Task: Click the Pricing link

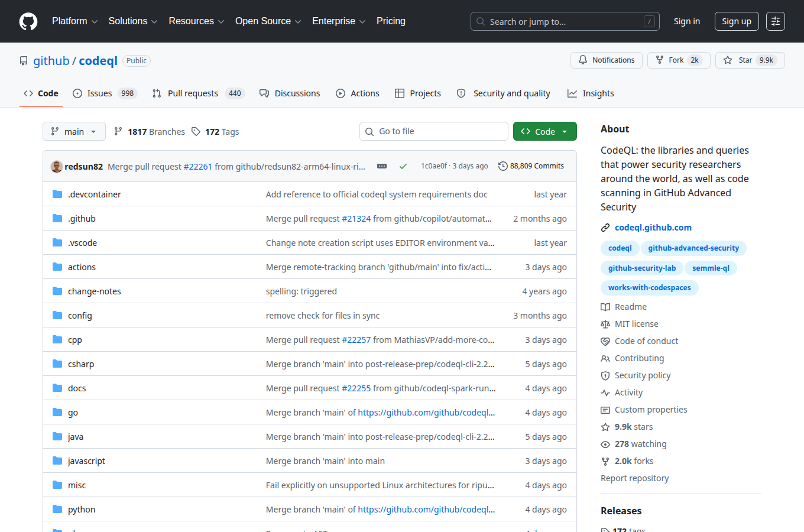Action: click(391, 21)
